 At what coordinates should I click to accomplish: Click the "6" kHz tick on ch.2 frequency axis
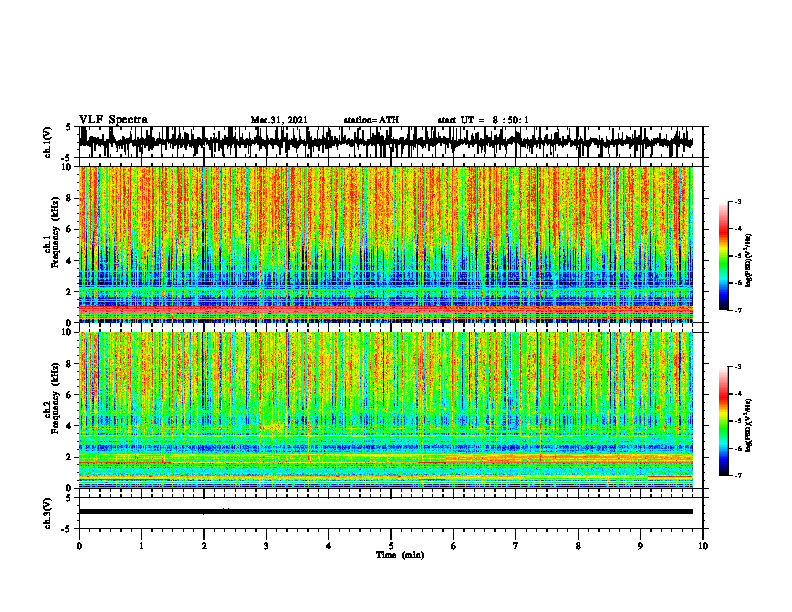pos(70,394)
